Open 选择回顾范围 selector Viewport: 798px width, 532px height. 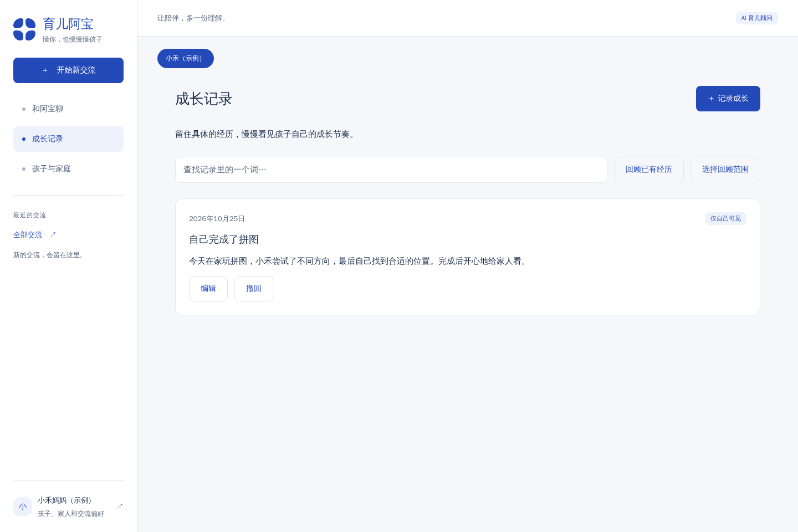[725, 170]
